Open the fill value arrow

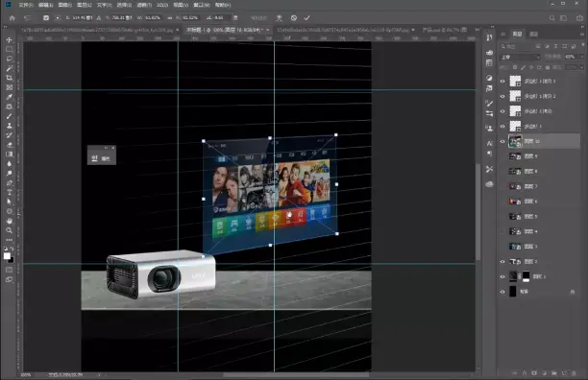pos(581,67)
